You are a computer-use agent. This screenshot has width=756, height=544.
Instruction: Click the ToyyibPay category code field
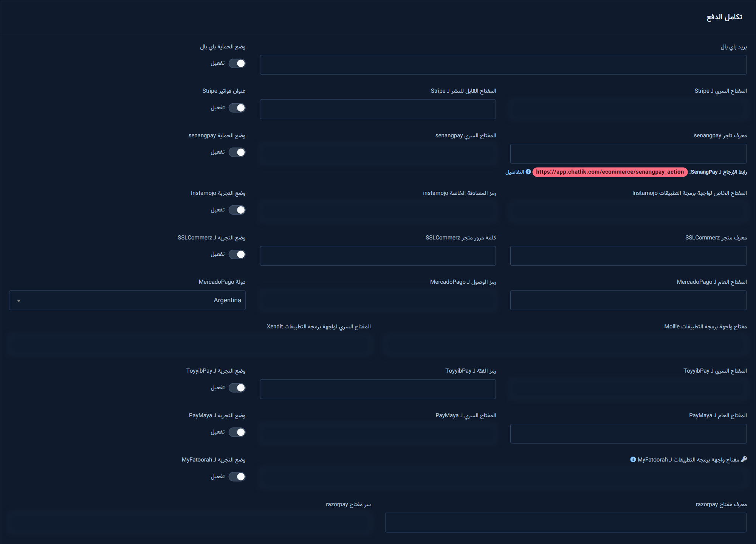378,389
